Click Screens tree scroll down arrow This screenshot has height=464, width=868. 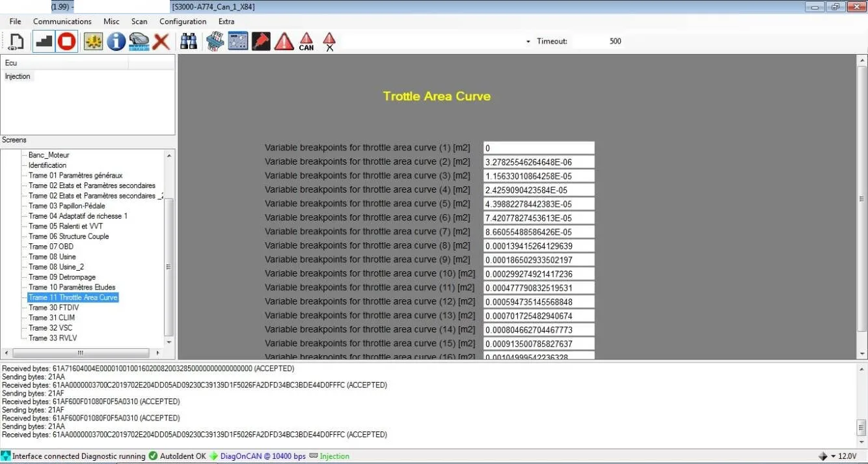point(169,342)
